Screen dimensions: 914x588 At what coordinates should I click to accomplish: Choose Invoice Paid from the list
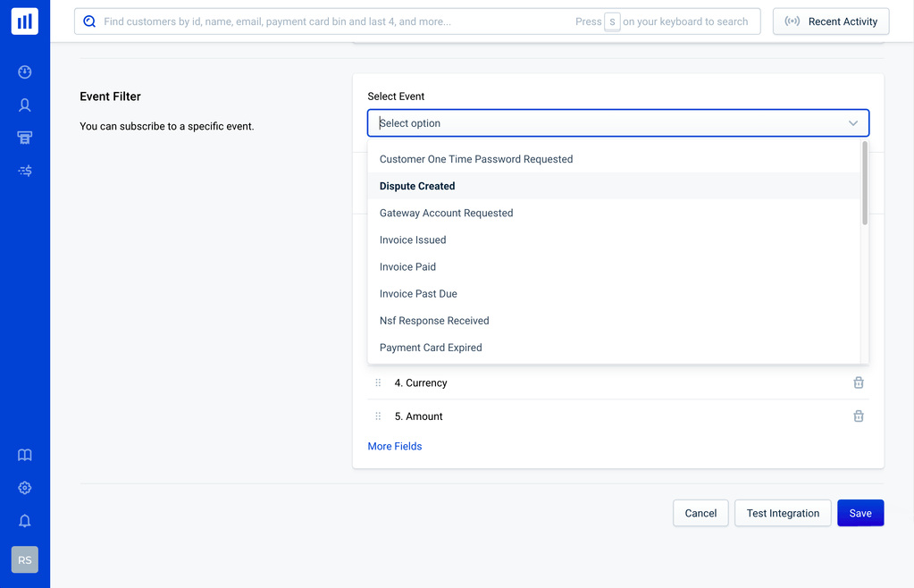point(407,266)
